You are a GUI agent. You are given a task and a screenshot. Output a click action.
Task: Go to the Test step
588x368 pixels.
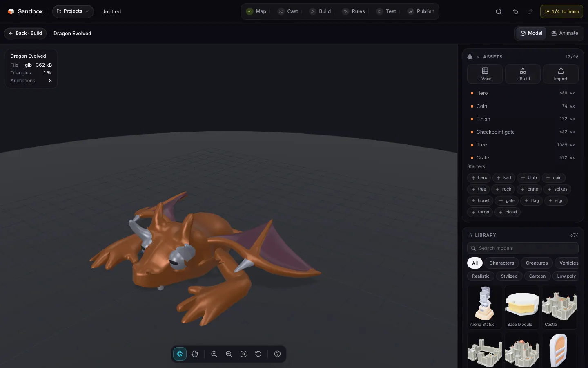pyautogui.click(x=386, y=11)
